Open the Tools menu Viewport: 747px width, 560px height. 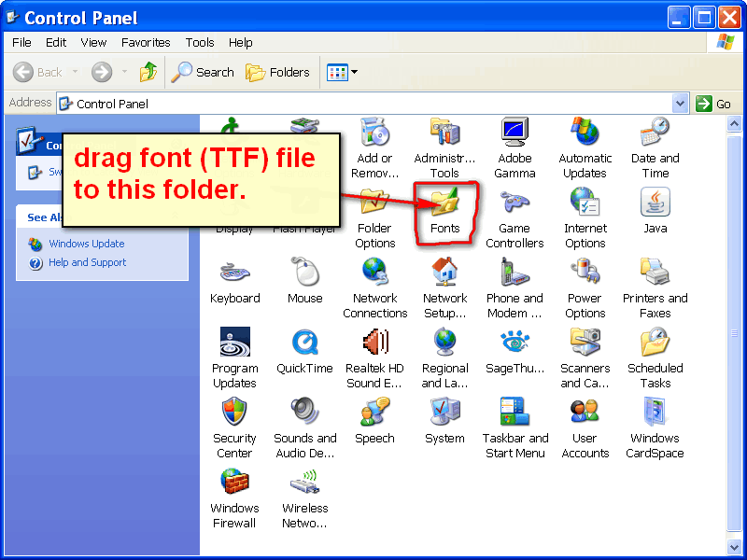pos(200,42)
